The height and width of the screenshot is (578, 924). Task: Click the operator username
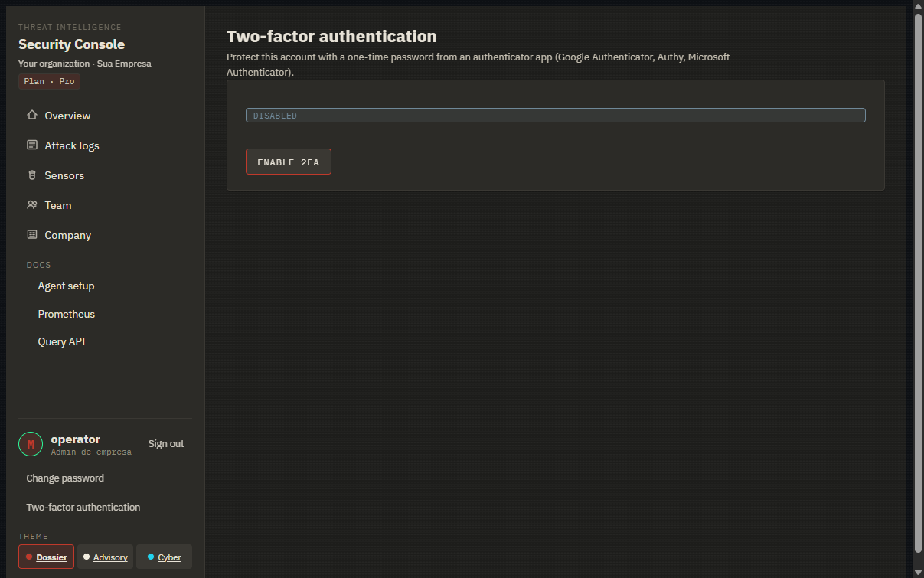(76, 439)
